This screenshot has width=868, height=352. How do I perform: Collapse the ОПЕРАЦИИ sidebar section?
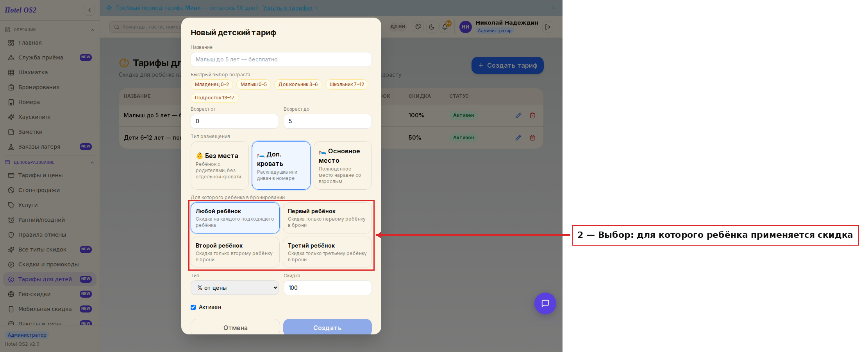92,30
